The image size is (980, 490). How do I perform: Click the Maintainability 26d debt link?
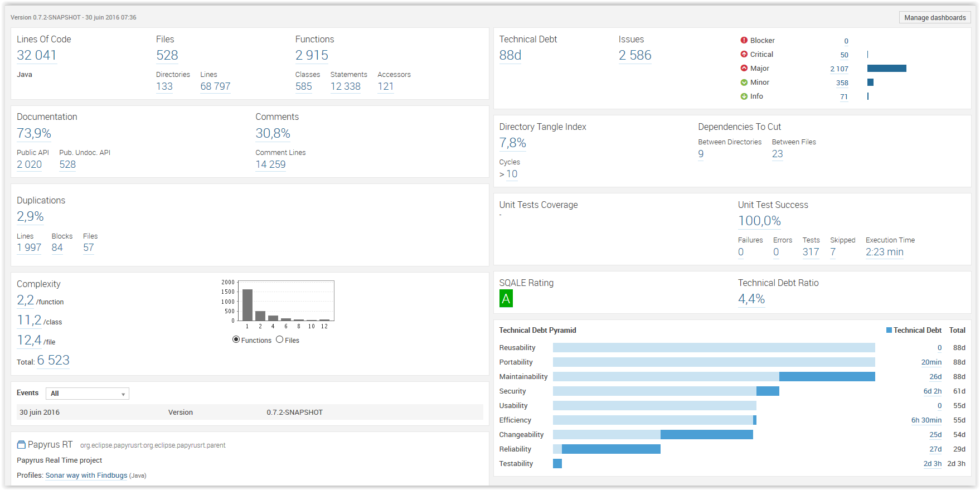935,377
